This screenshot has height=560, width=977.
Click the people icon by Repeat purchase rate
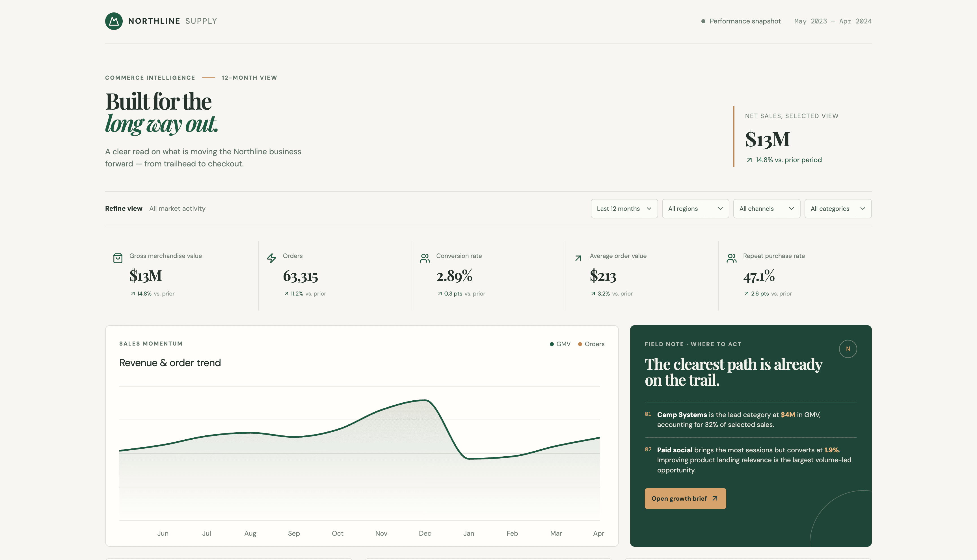(732, 258)
